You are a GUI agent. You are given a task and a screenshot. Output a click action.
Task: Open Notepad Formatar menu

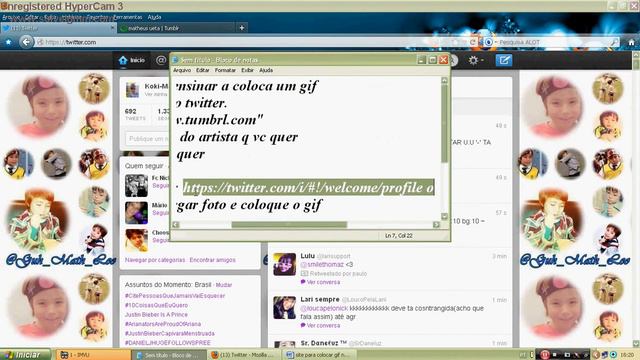(225, 70)
